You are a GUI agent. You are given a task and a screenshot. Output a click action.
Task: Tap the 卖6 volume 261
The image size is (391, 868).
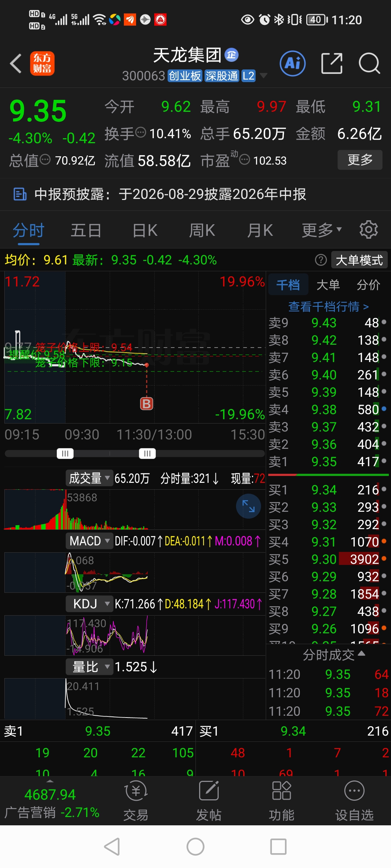[x=368, y=375]
